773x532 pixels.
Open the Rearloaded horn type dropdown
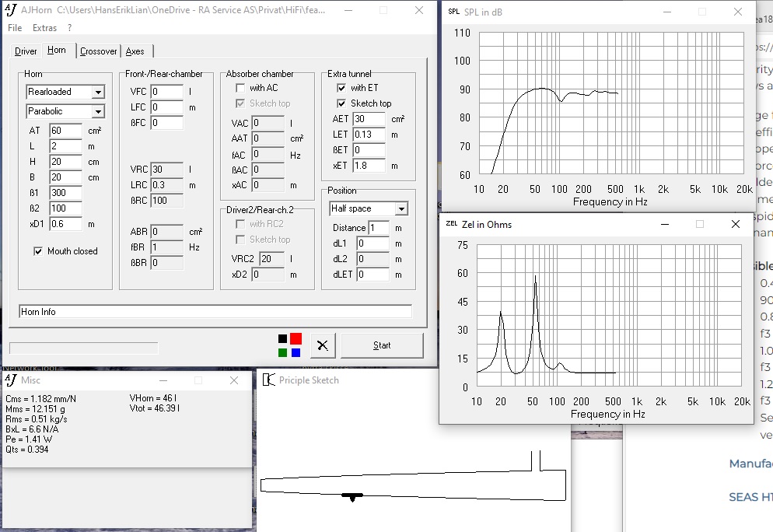coord(98,93)
